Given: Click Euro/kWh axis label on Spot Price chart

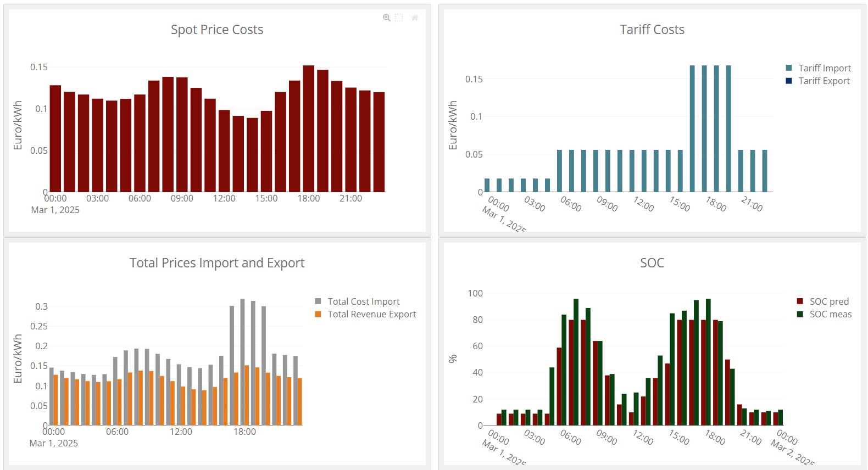Looking at the screenshot, I should tap(18, 125).
